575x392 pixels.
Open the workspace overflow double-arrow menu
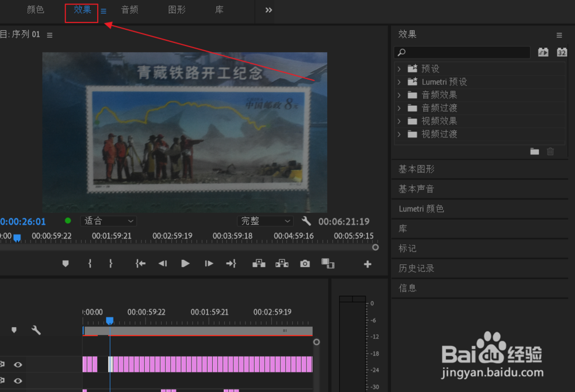pos(269,10)
